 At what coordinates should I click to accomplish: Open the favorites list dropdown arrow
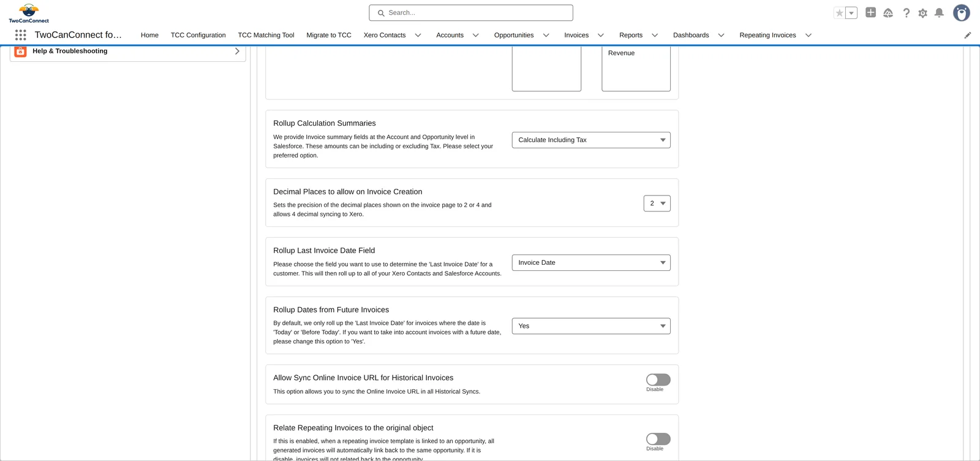pos(851,13)
